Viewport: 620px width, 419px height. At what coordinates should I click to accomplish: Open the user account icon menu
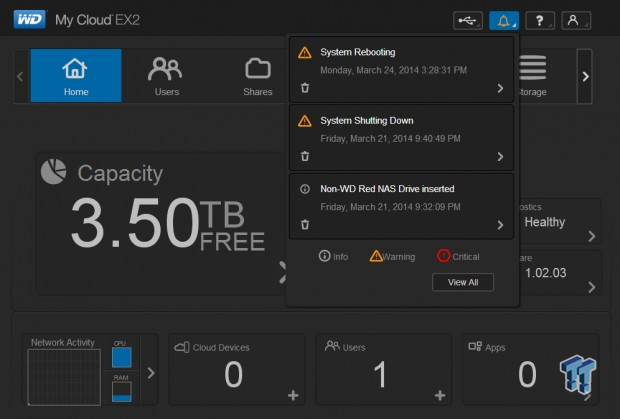(576, 20)
